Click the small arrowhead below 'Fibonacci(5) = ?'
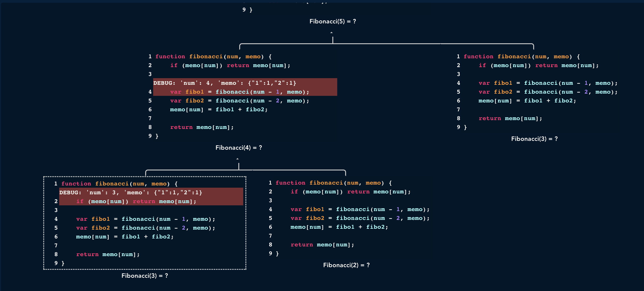 [331, 33]
